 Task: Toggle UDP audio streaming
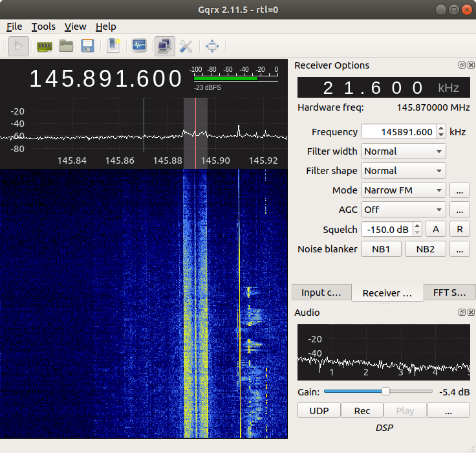click(x=319, y=411)
